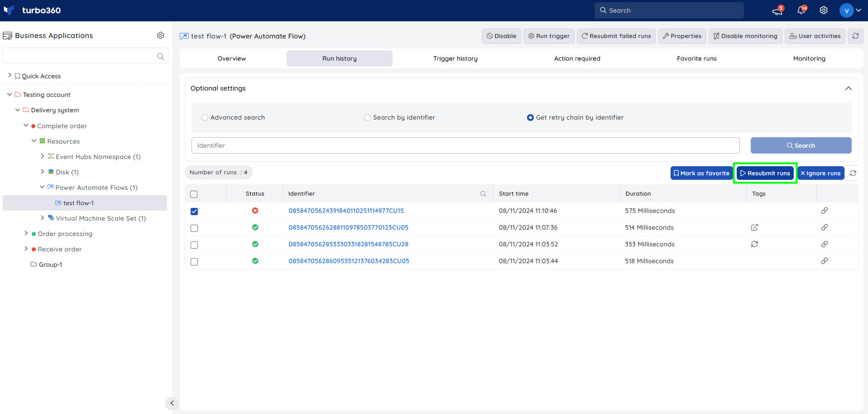This screenshot has width=868, height=414.
Task: Open Business Applications settings gear
Action: (160, 35)
